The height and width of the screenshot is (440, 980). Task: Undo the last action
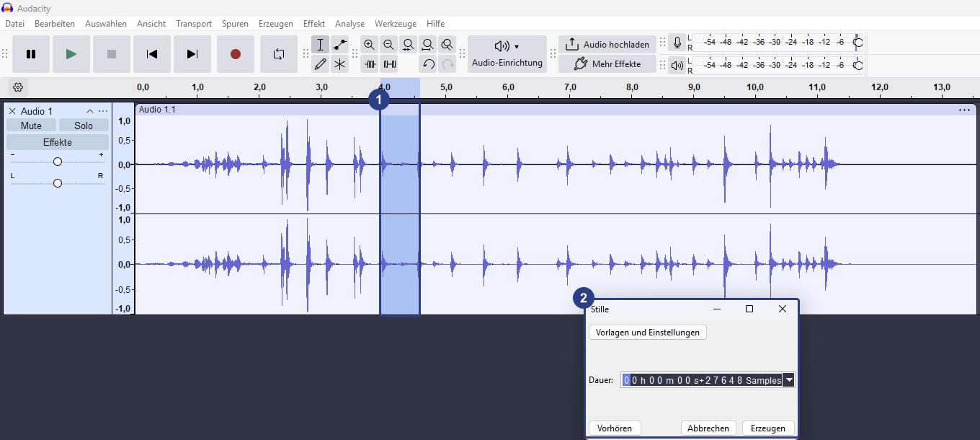428,64
